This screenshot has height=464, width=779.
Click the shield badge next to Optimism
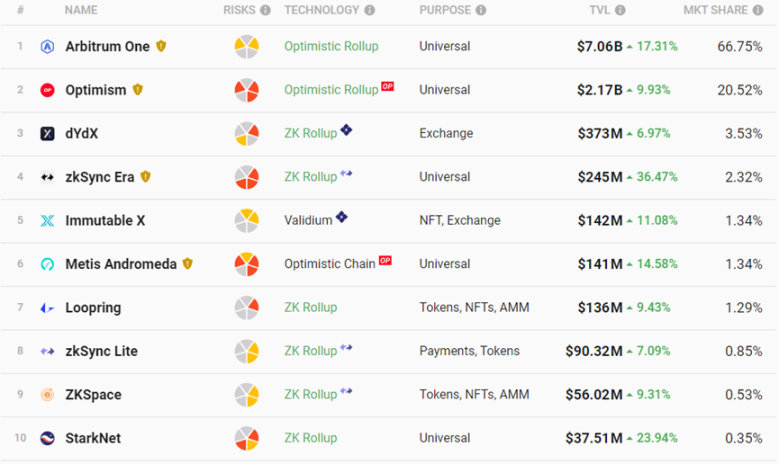[138, 89]
